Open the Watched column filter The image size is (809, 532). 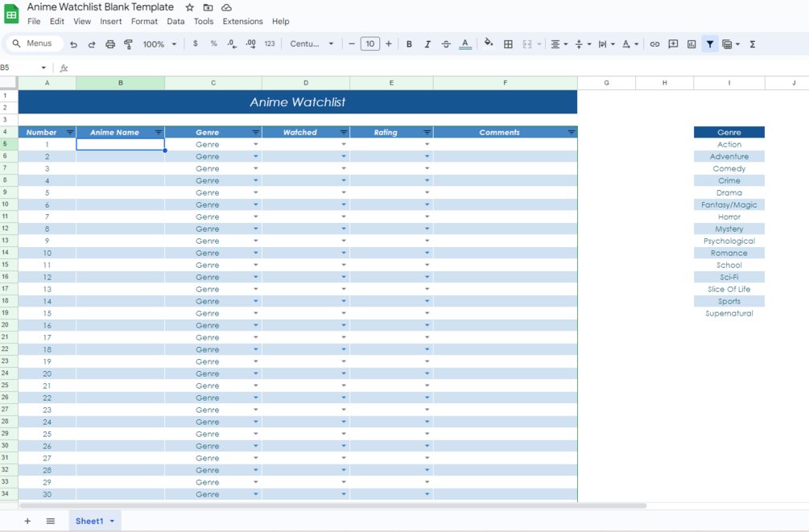click(344, 133)
